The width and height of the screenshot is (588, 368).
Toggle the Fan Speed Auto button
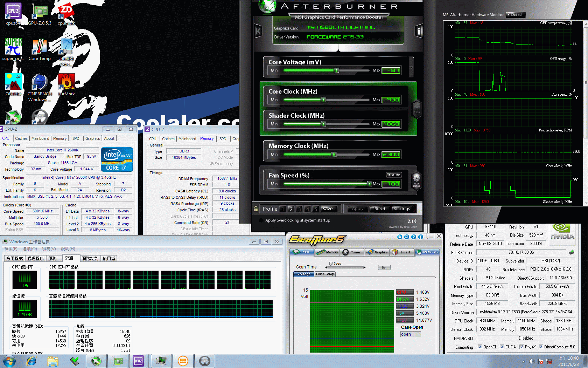coord(394,175)
